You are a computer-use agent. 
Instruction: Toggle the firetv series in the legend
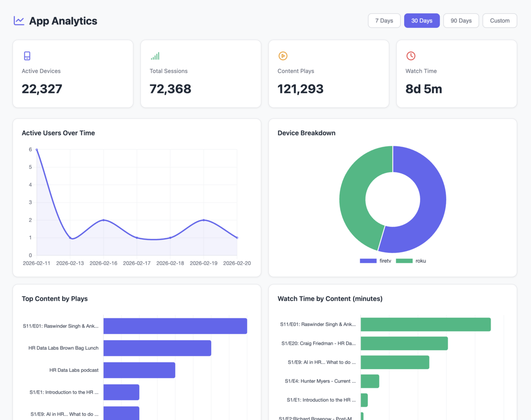tap(375, 261)
